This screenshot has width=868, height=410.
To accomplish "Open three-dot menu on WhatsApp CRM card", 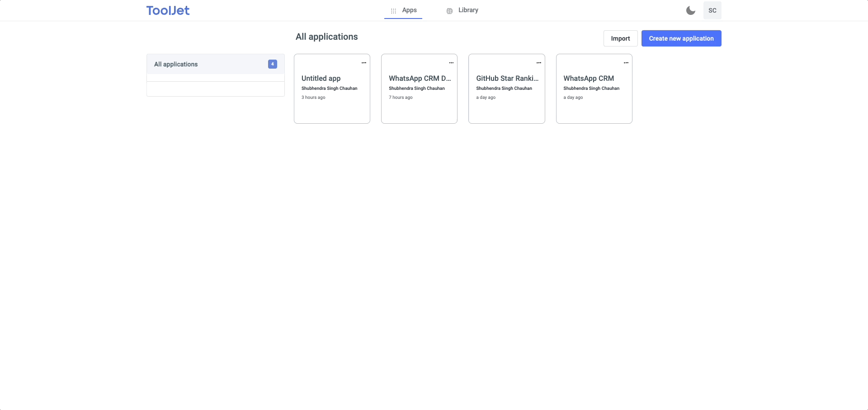I will click(626, 63).
